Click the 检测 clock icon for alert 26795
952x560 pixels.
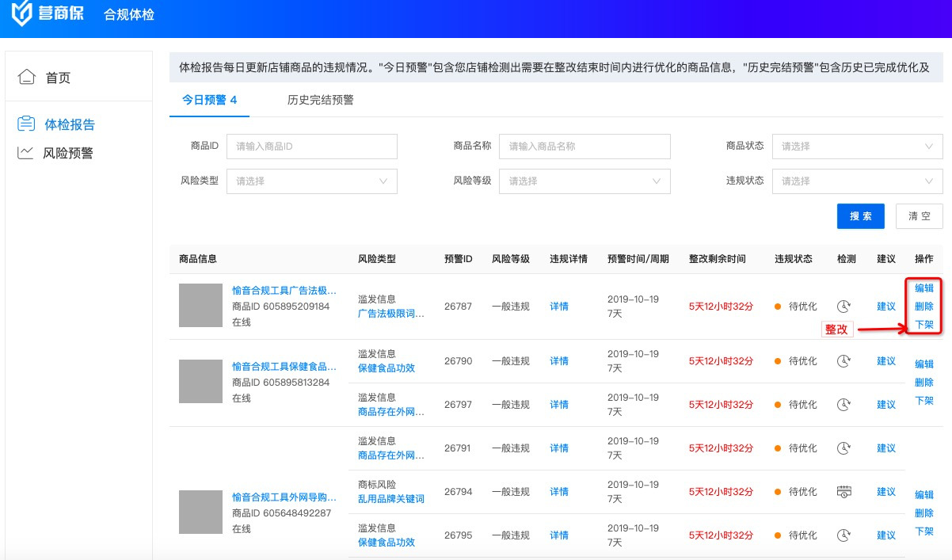pyautogui.click(x=844, y=535)
